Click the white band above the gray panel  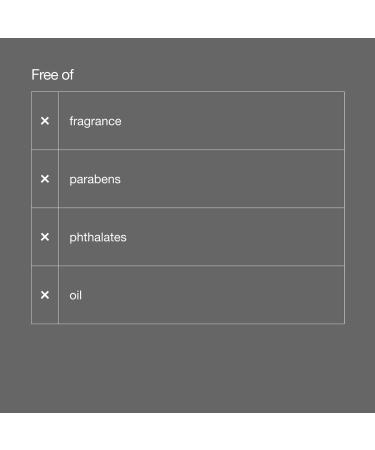tap(187, 19)
